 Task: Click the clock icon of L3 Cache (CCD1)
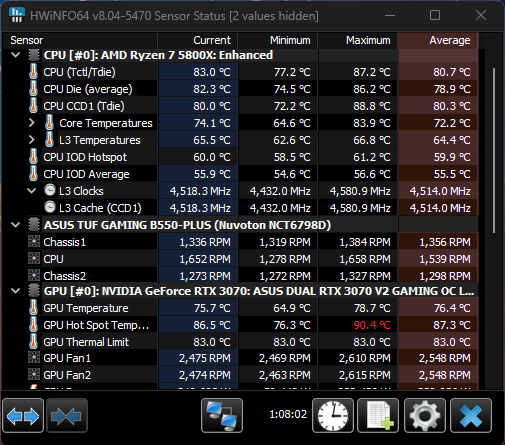50,207
